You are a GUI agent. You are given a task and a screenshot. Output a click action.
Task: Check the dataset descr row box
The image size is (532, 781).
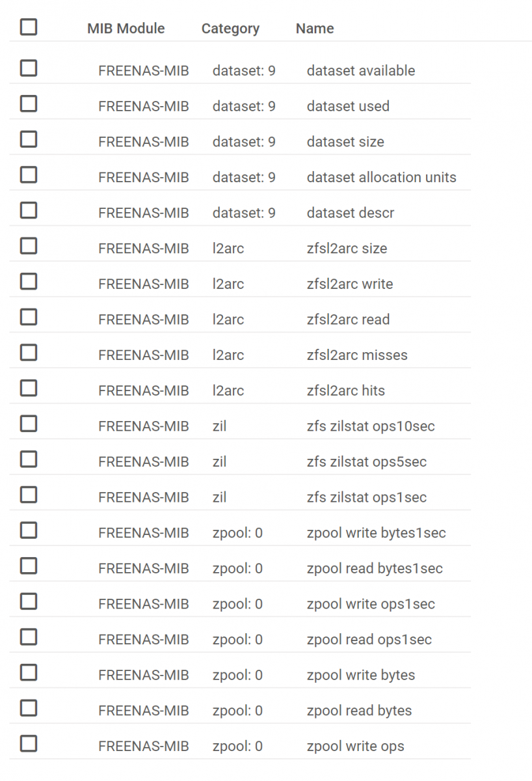pyautogui.click(x=29, y=210)
